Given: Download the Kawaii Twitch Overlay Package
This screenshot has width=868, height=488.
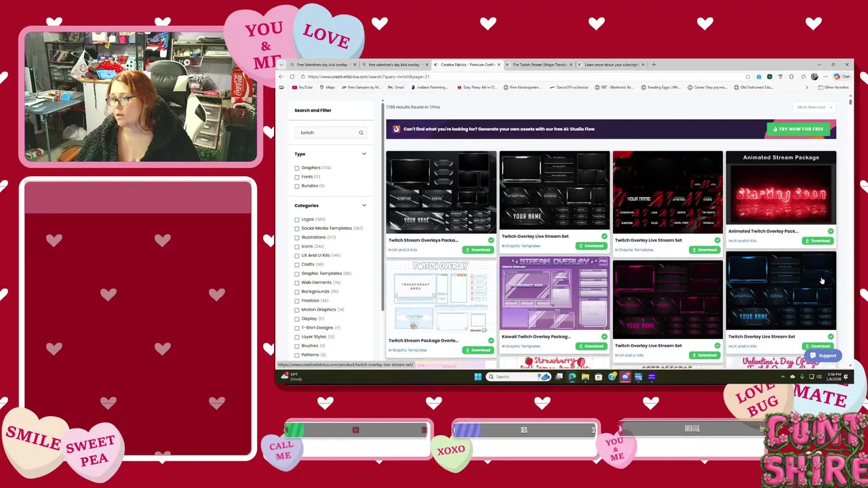Looking at the screenshot, I should [591, 346].
